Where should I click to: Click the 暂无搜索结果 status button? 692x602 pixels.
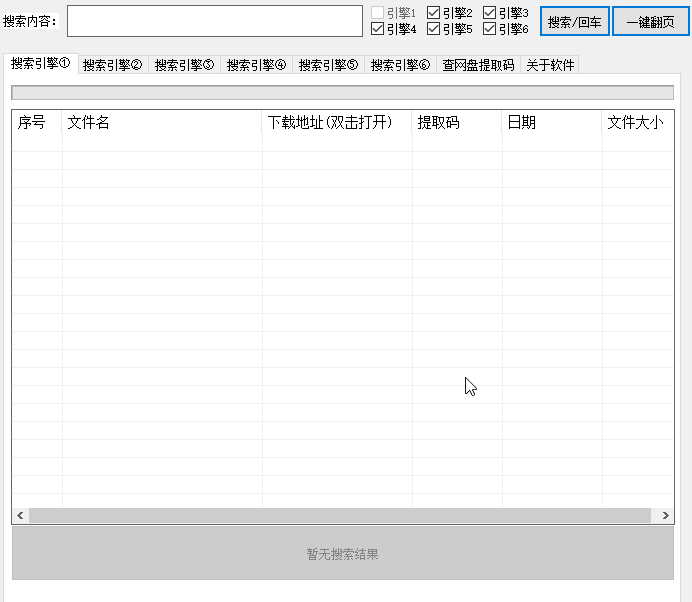(x=343, y=553)
